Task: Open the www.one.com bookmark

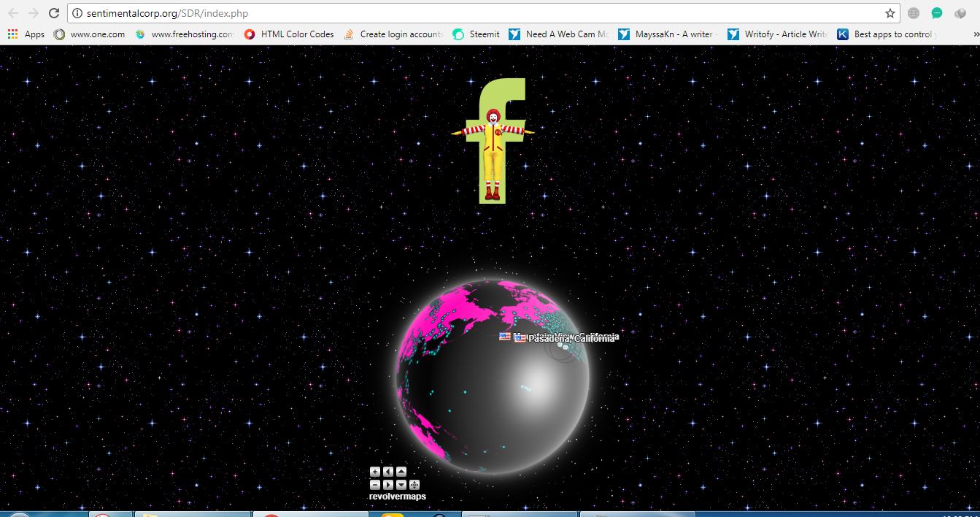Action: (89, 34)
